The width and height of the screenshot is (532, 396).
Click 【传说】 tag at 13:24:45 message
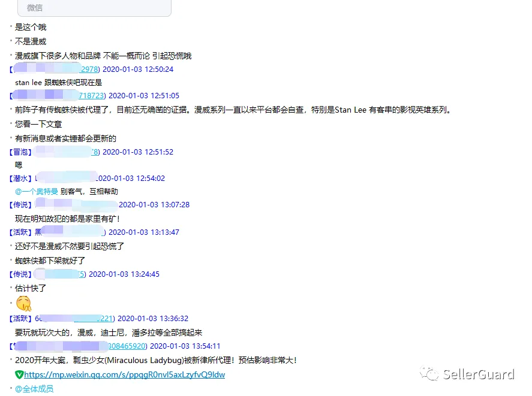coord(20,274)
